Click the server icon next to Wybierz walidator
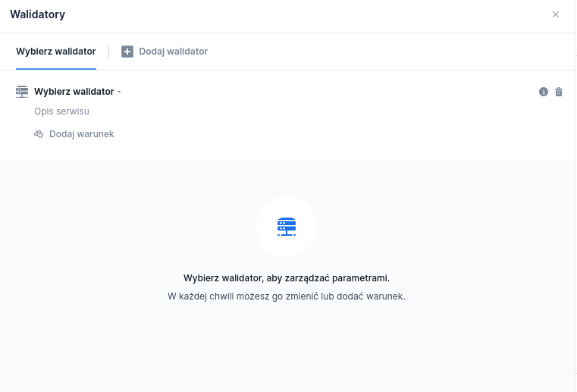The height and width of the screenshot is (392, 577). pos(22,92)
